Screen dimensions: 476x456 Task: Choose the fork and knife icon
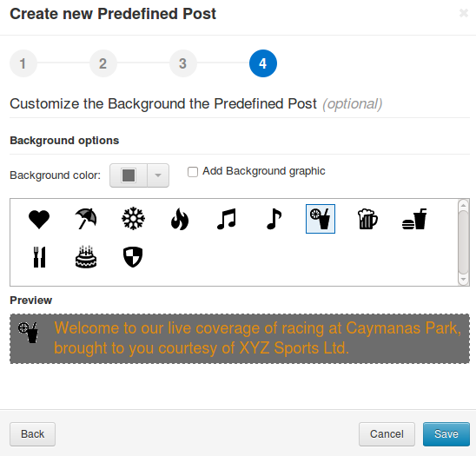(39, 257)
